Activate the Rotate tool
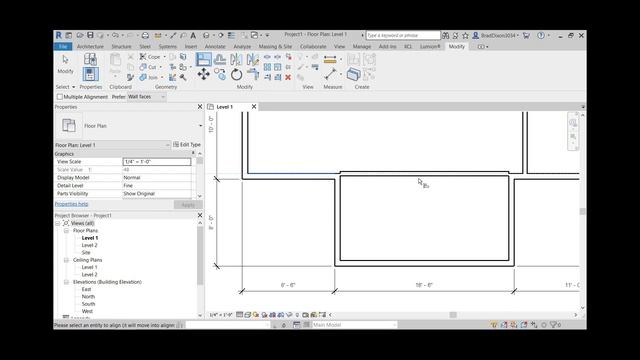640x360 pixels. pyautogui.click(x=236, y=74)
